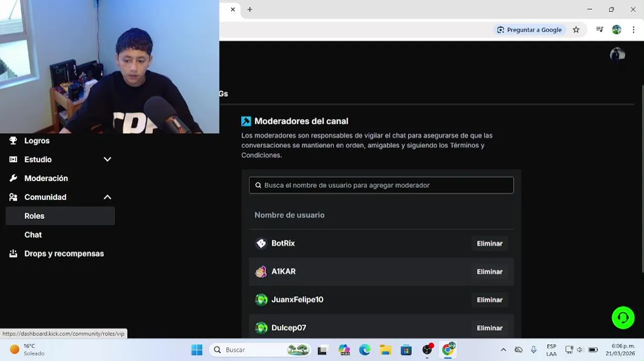Viewport: 644px width, 361px height.
Task: Collapse the Comunidad section chevron
Action: coord(107,198)
